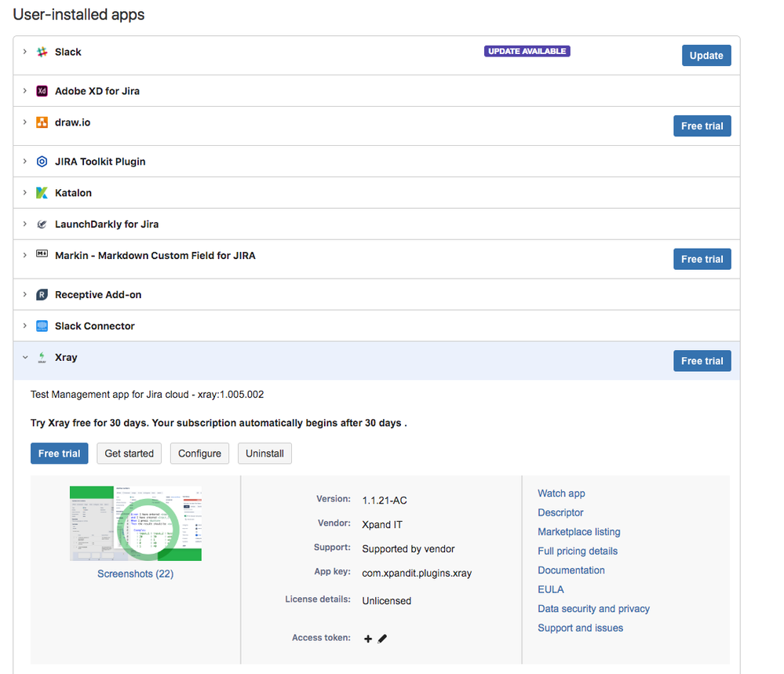Click Free trial in the Xray header row

(x=702, y=361)
